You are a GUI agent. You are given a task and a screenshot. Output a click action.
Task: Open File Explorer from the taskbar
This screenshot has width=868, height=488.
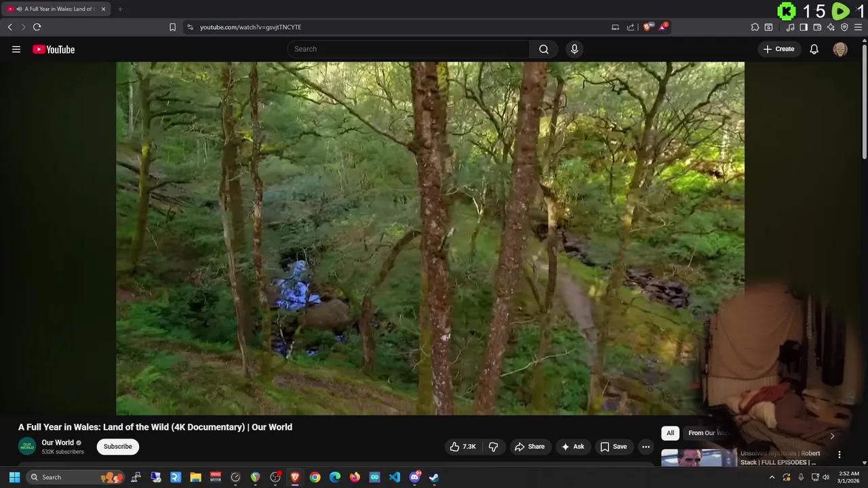196,477
